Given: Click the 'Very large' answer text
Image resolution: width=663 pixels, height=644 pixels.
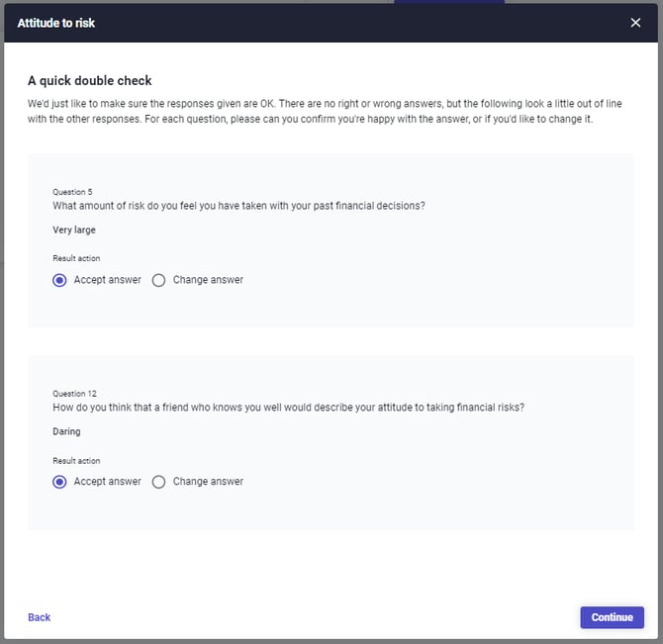Looking at the screenshot, I should click(x=74, y=230).
